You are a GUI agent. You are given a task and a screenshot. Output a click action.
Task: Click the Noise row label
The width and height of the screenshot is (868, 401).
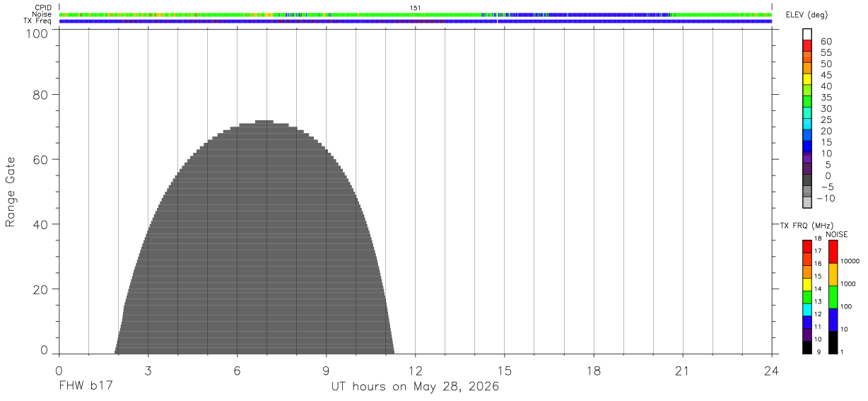(42, 14)
